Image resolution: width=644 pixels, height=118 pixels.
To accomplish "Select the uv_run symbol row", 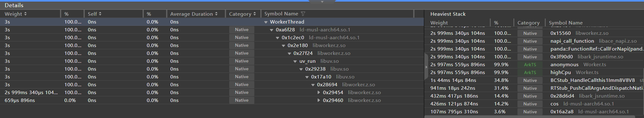I will 212,61.
